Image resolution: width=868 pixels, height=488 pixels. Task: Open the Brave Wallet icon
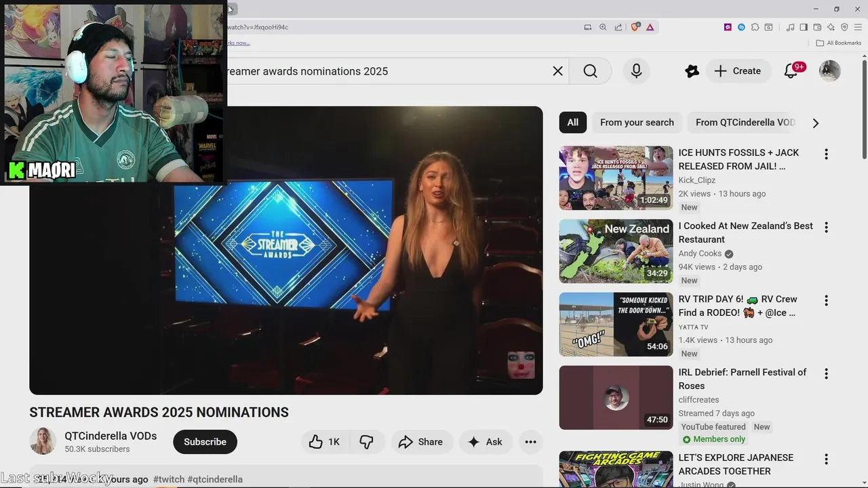pos(817,27)
